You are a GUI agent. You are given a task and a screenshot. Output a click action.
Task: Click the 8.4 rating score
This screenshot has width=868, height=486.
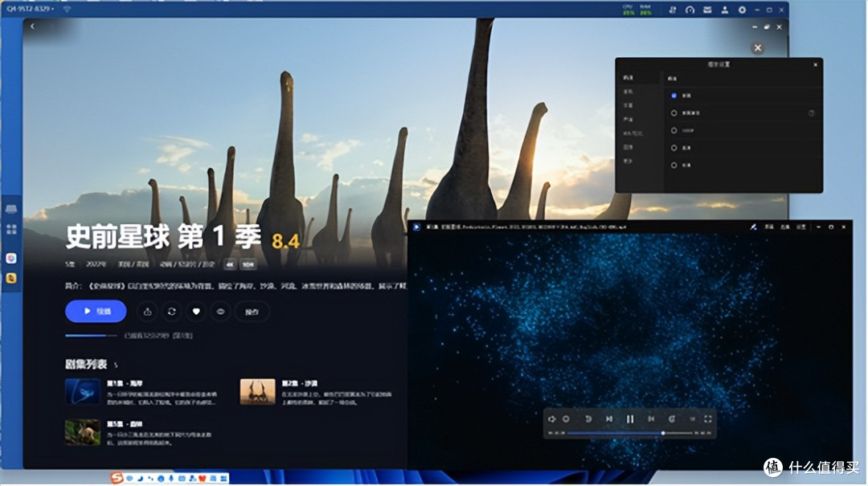click(x=285, y=241)
